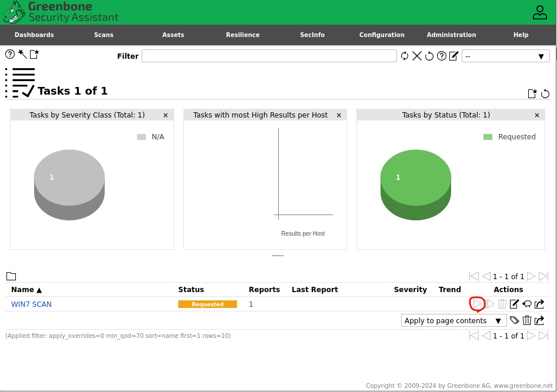This screenshot has width=557, height=392.
Task: Move WIN7 SCAN to trashcan icon
Action: (502, 304)
